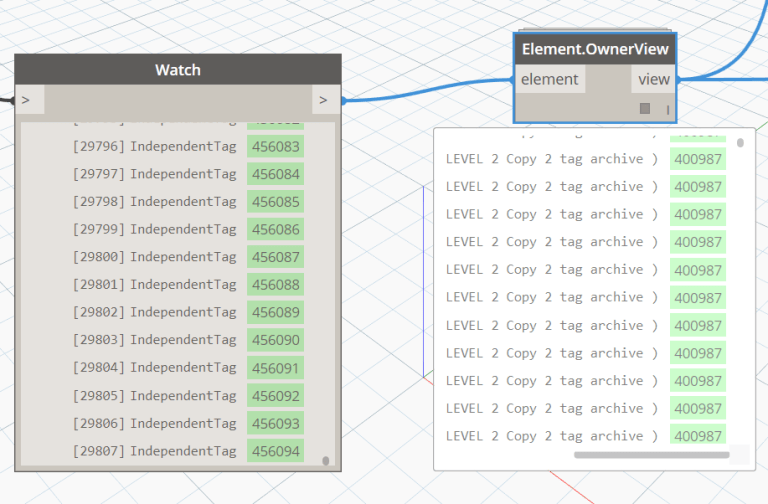768x504 pixels.
Task: Select row [29807] IndependentTag
Action: pos(188,451)
